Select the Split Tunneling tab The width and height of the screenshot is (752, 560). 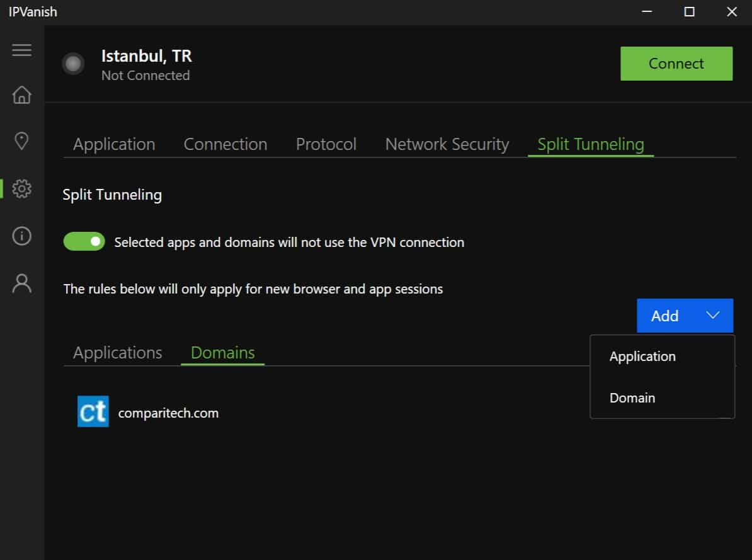591,144
